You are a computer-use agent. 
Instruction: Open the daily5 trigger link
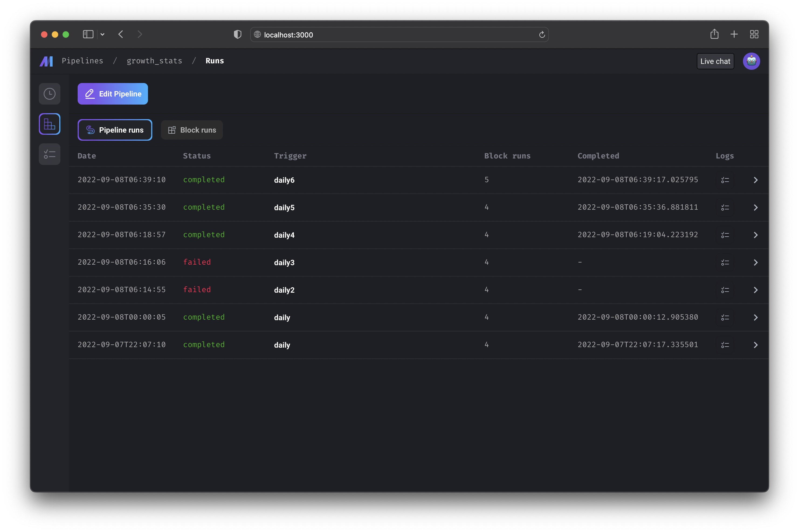point(284,208)
